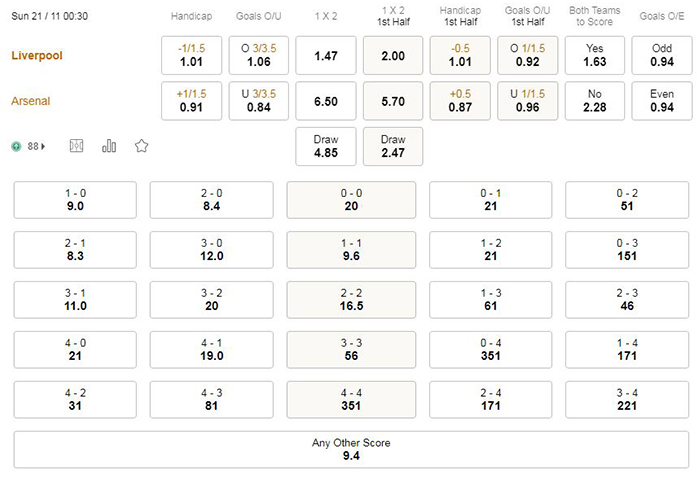The width and height of the screenshot is (700, 480).
Task: Open the Liverpool team name link
Action: (x=37, y=56)
